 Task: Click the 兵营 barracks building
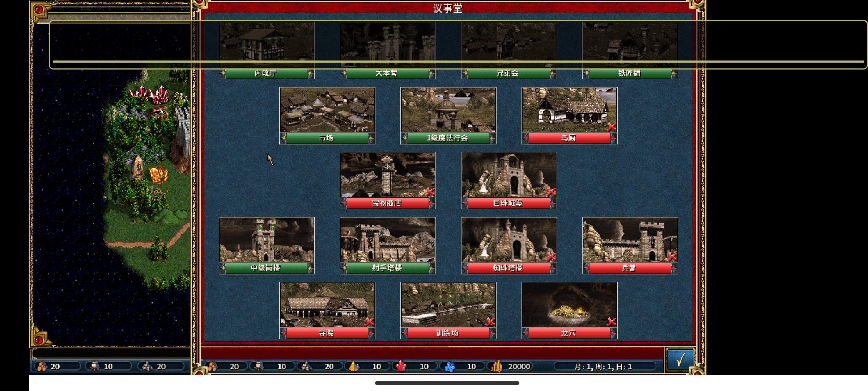630,245
